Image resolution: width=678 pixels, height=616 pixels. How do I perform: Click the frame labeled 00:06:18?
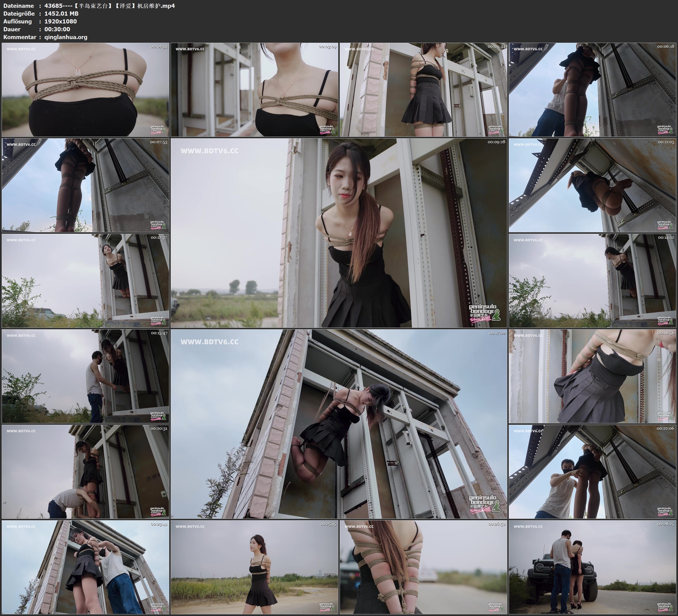pos(593,89)
